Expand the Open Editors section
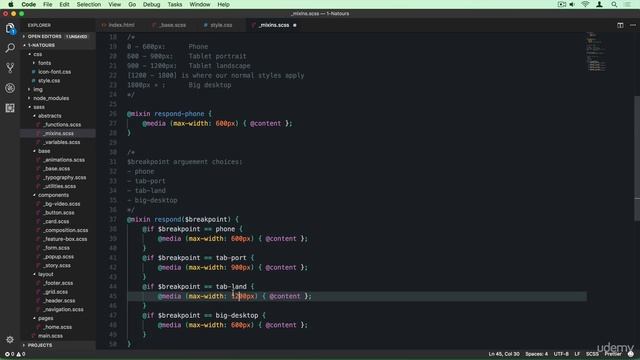The height and width of the screenshot is (360, 640). pyautogui.click(x=58, y=36)
